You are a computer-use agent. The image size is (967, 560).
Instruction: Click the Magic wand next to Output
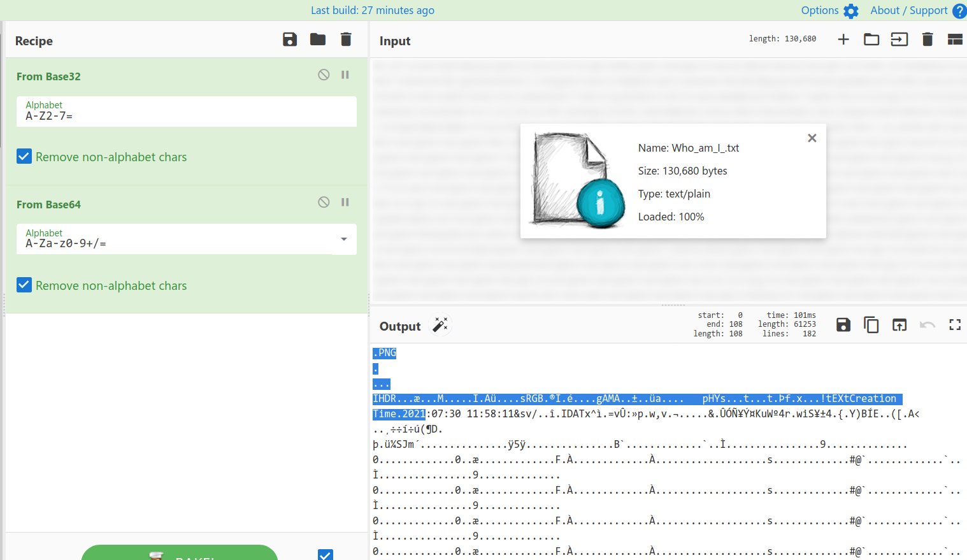click(x=440, y=325)
